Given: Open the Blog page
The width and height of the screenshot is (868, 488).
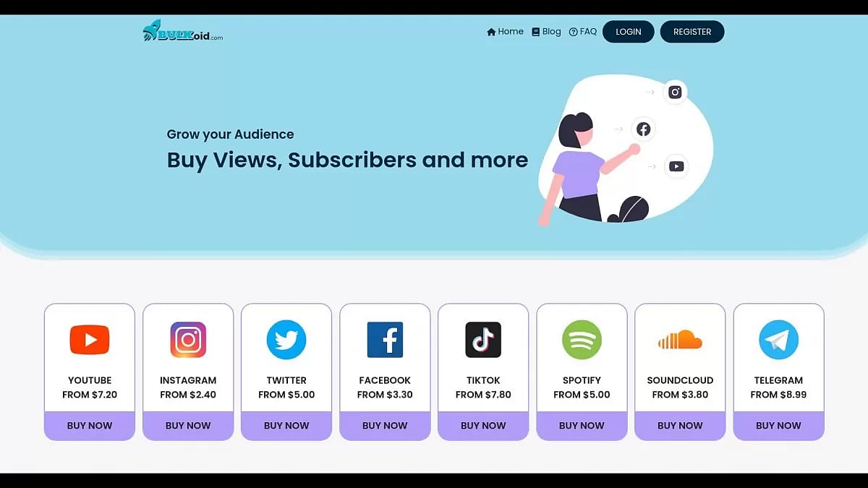Looking at the screenshot, I should coord(546,31).
